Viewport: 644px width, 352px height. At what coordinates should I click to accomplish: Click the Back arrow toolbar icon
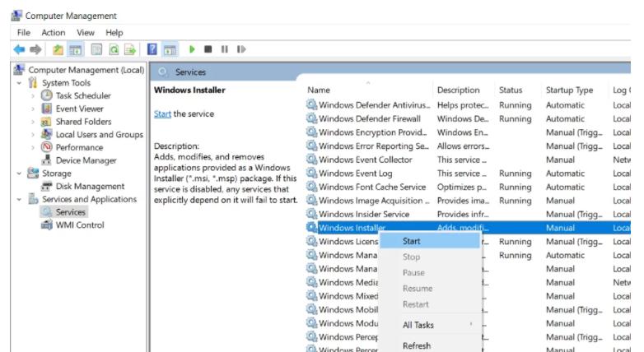[19, 49]
